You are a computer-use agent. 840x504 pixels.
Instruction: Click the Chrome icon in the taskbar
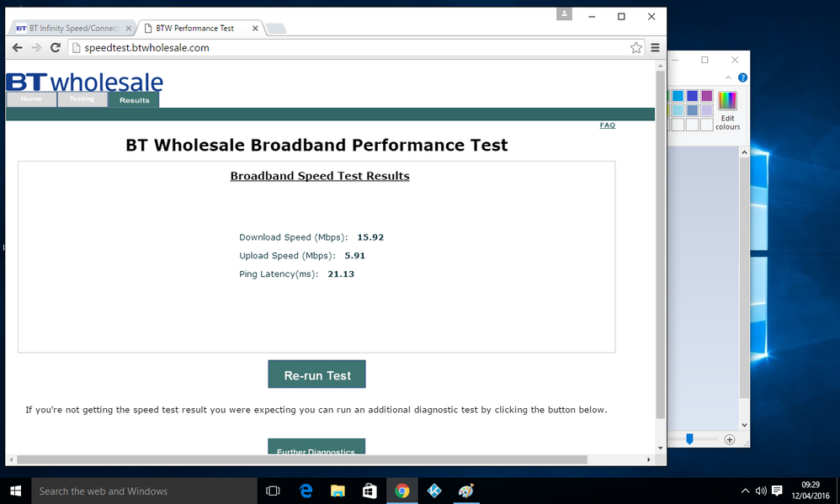pyautogui.click(x=401, y=491)
